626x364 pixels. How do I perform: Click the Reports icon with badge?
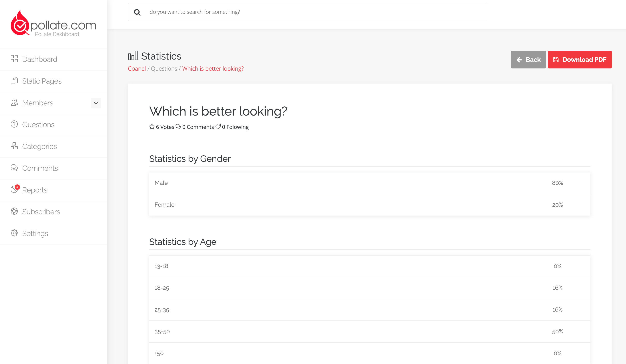[x=15, y=189]
